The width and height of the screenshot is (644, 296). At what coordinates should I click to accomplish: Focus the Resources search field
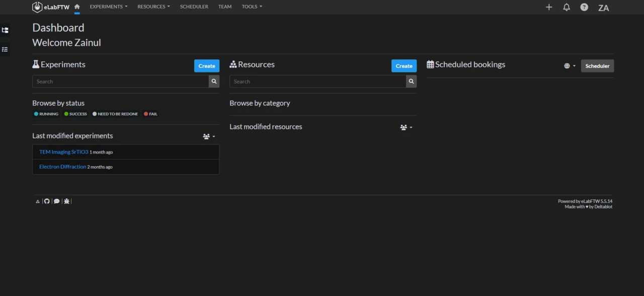[x=318, y=81]
